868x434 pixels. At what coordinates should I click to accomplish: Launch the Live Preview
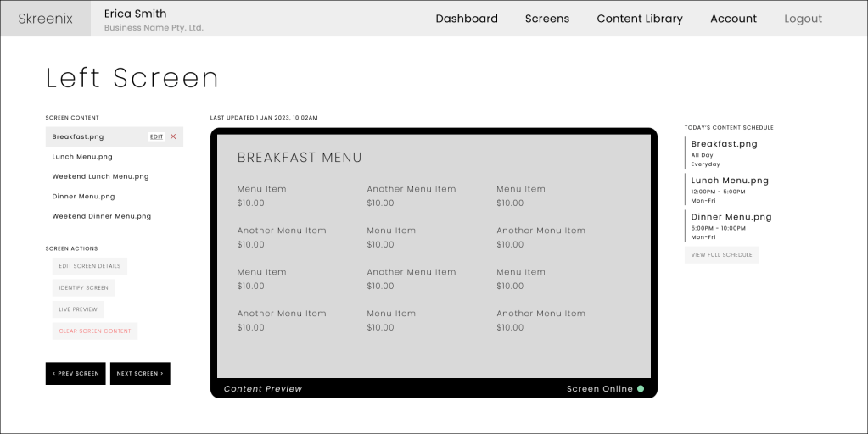pos(78,309)
